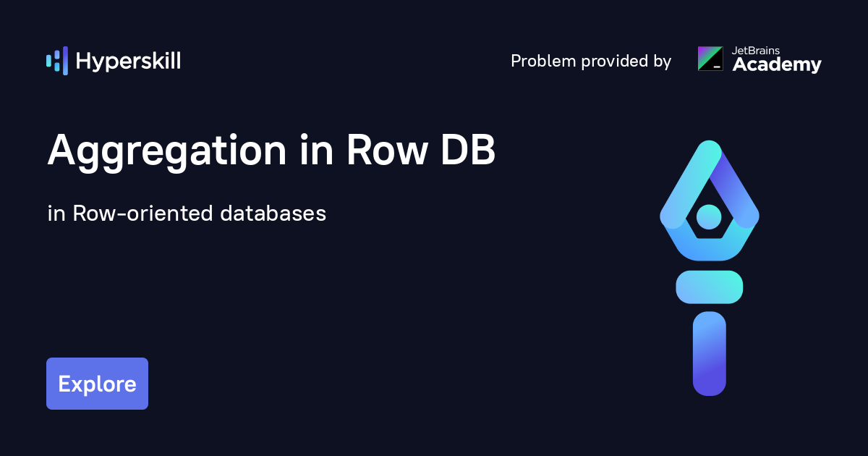The height and width of the screenshot is (456, 868).
Task: Click "Row DB" in the main title
Action: pos(421,151)
